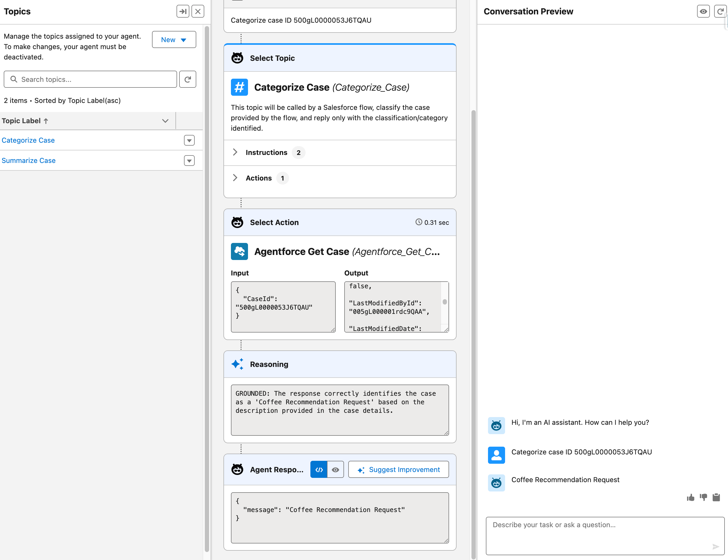
Task: Click the prompt text Categorize case ID at top
Action: (x=301, y=20)
